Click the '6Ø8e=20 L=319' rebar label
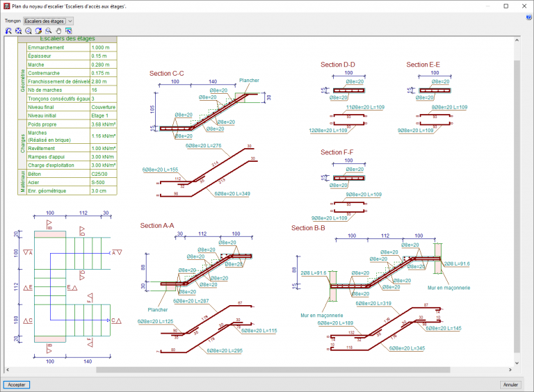 tap(373, 303)
